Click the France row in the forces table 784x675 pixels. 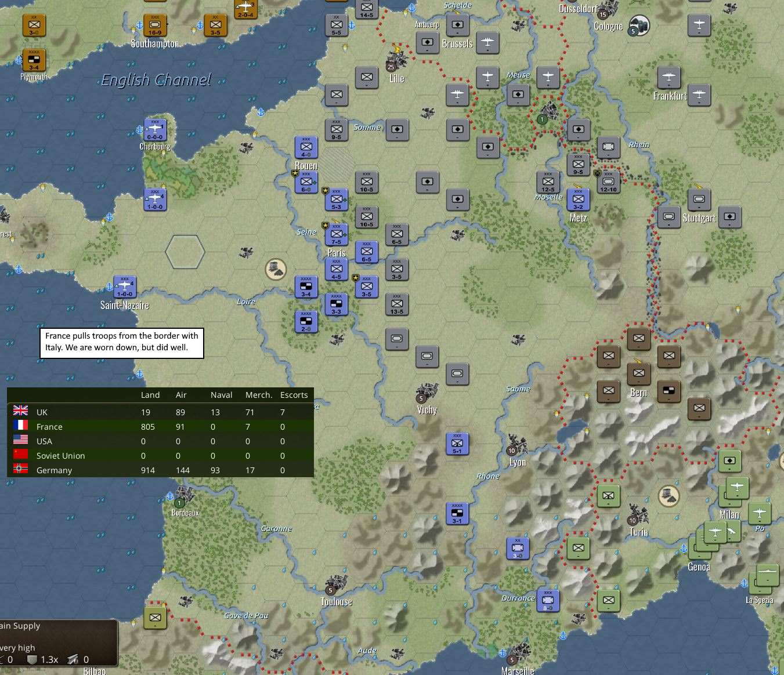[160, 426]
